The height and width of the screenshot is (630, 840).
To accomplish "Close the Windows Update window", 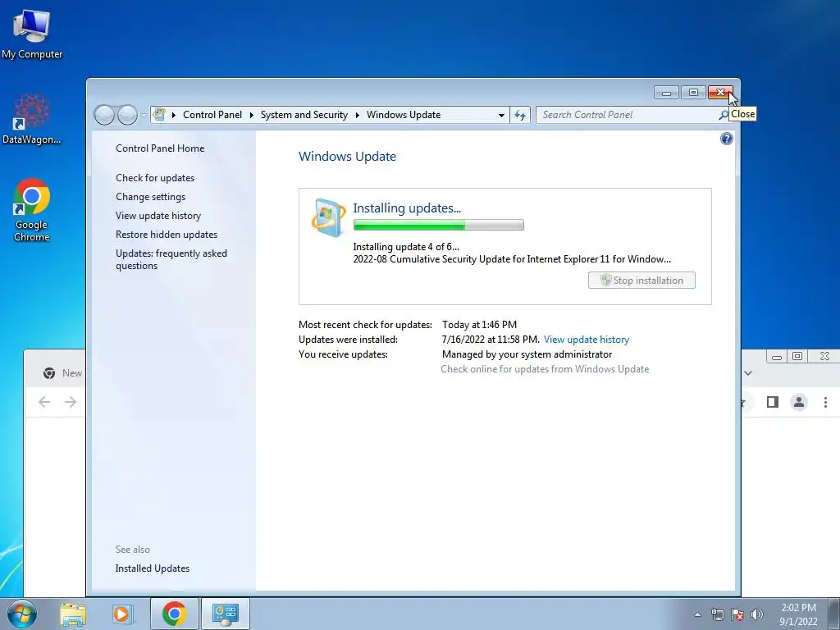I will 720,93.
